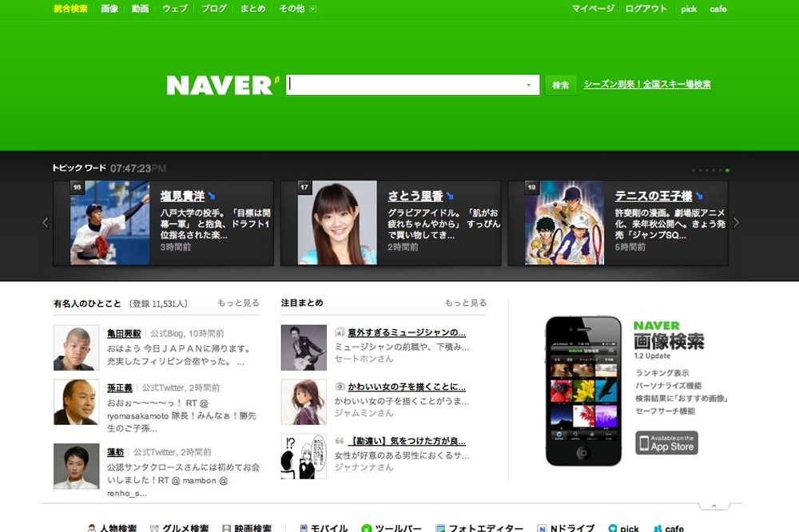The image size is (799, 532).
Task: Open the 亀田興毅 name link
Action: pos(124,333)
